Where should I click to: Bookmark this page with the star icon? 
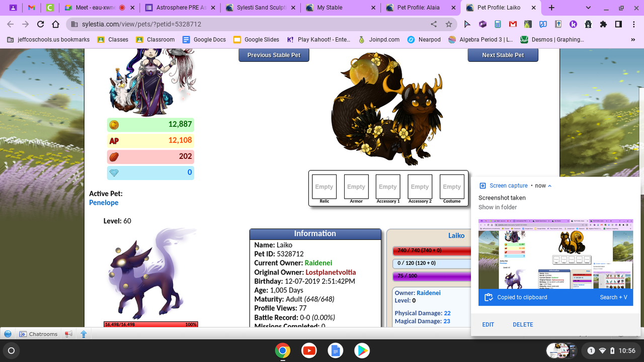point(448,24)
